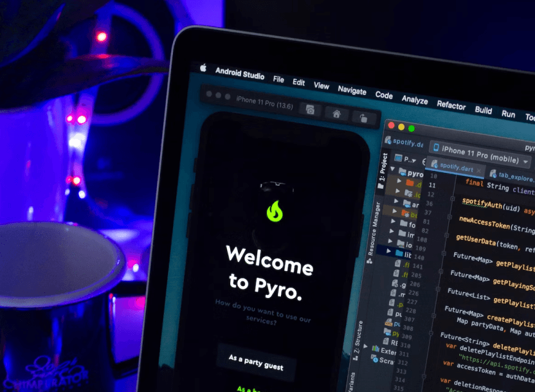Open the Z: Structure tool window
The image size is (535, 392).
tap(357, 338)
